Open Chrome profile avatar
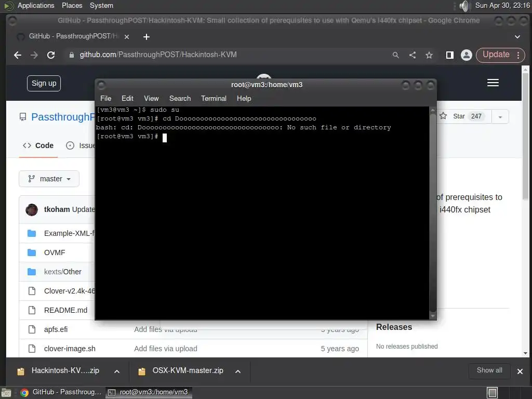 point(467,55)
